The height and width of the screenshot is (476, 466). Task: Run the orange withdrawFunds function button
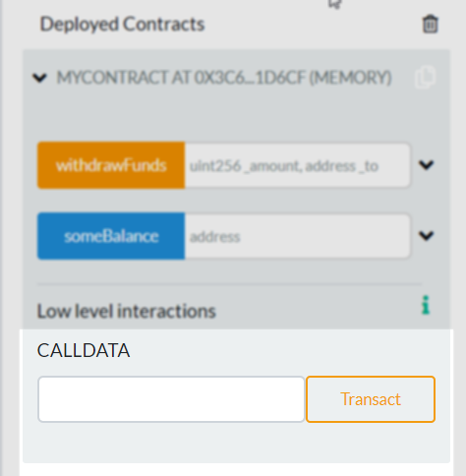click(x=111, y=165)
